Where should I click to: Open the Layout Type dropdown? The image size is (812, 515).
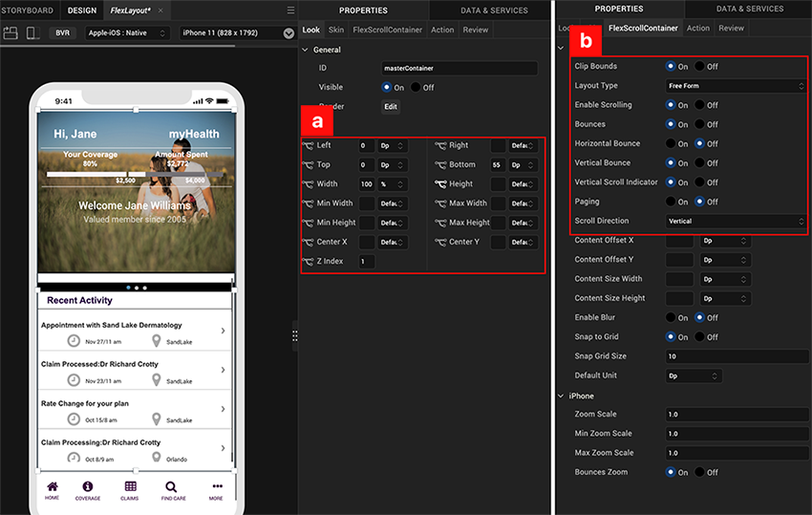click(735, 86)
